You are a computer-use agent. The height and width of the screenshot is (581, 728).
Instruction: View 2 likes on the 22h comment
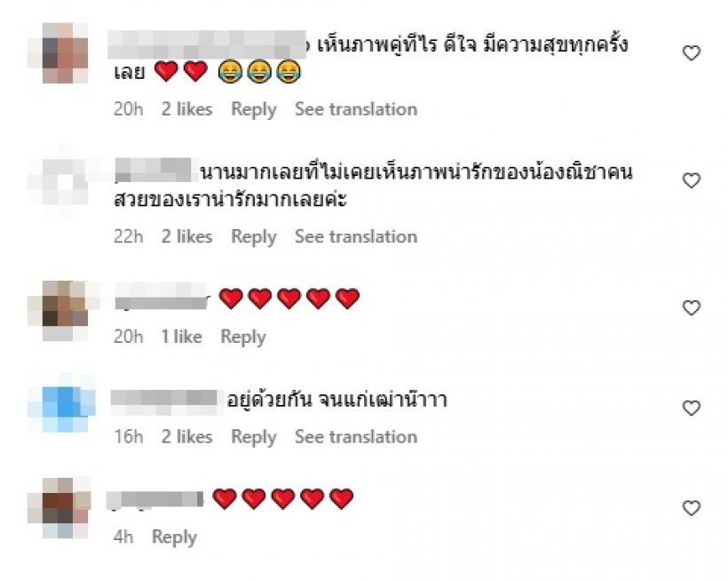[x=186, y=236]
